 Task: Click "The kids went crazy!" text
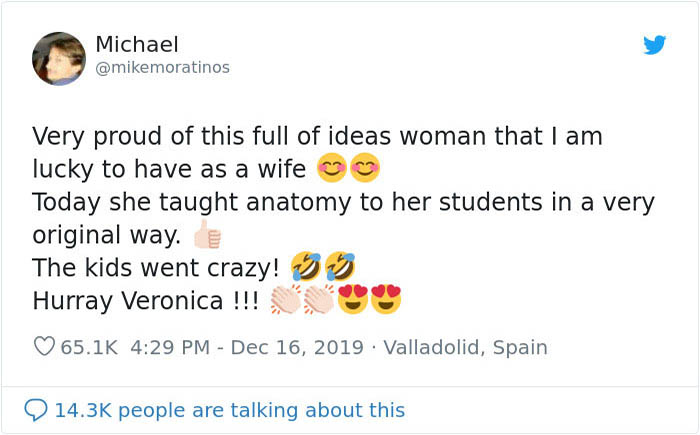click(x=156, y=268)
